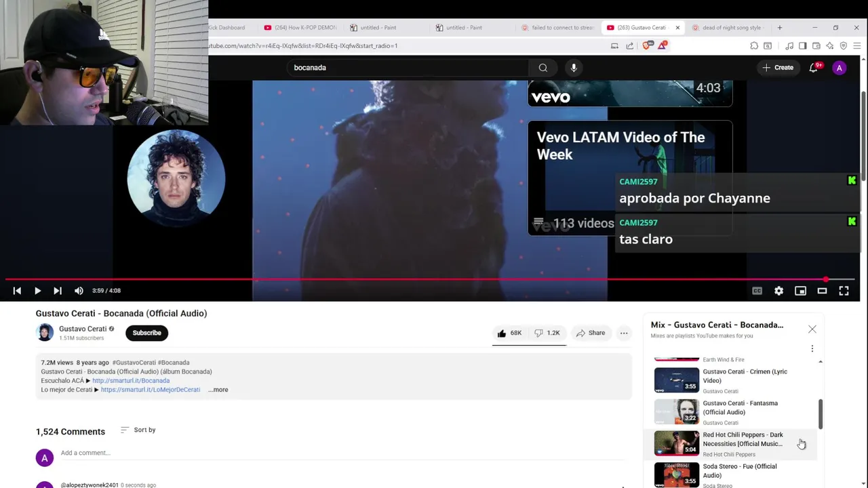
Task: Enter fullscreen video mode
Action: pyautogui.click(x=844, y=291)
